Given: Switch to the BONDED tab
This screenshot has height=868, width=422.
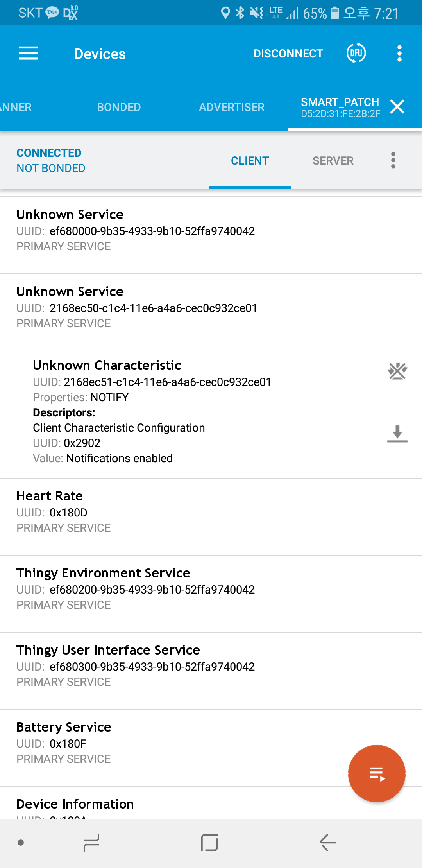Looking at the screenshot, I should point(119,107).
